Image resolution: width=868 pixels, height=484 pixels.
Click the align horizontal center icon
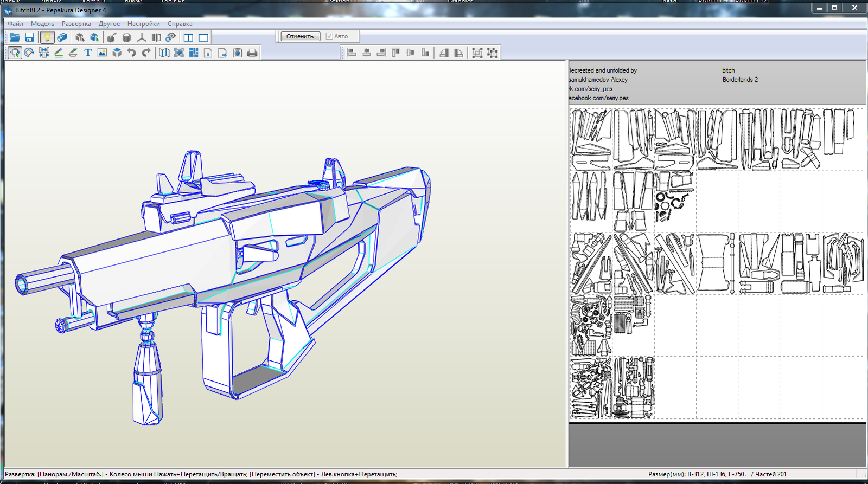pyautogui.click(x=367, y=53)
